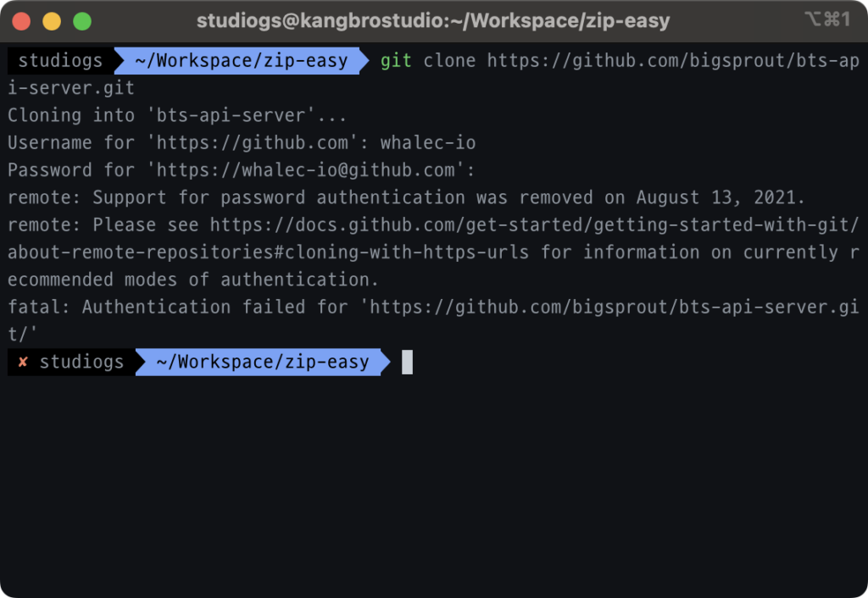Image resolution: width=868 pixels, height=598 pixels.
Task: Open the docs.github.com get-started link
Action: (534, 224)
